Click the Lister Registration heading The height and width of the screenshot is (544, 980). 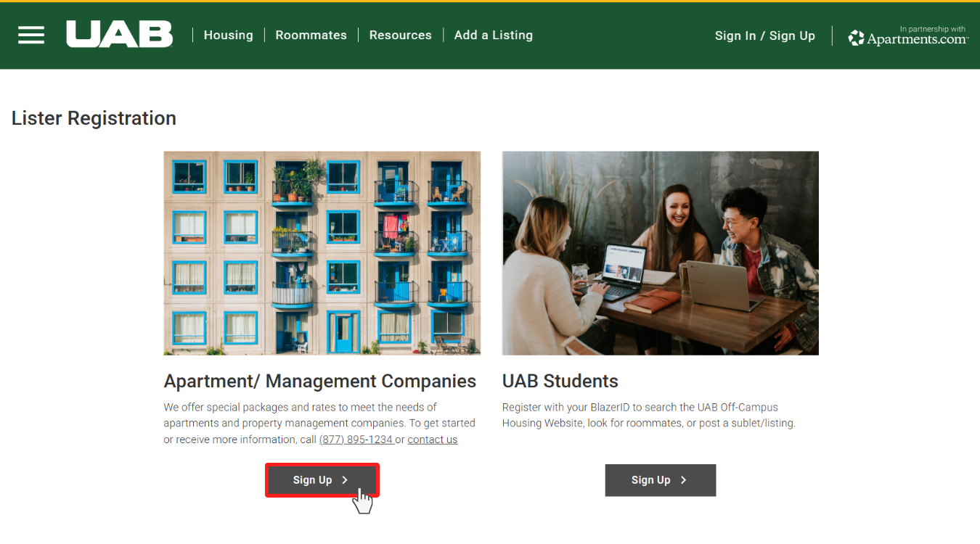pyautogui.click(x=94, y=118)
